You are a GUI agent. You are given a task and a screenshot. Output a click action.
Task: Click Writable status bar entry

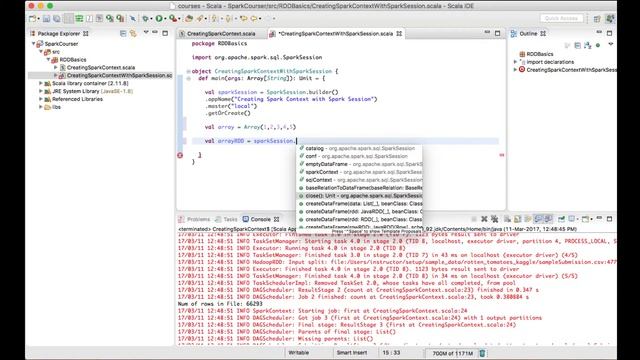point(299,353)
